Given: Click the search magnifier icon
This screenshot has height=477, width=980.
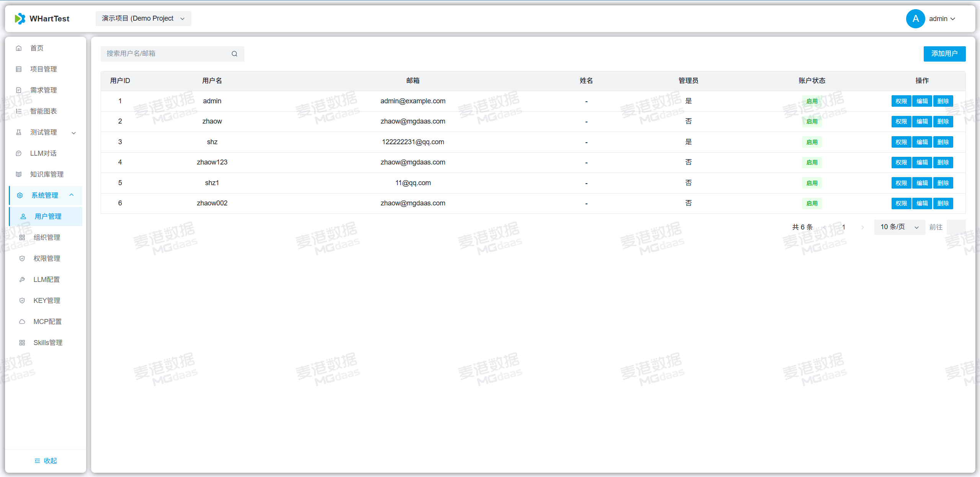Looking at the screenshot, I should [234, 54].
